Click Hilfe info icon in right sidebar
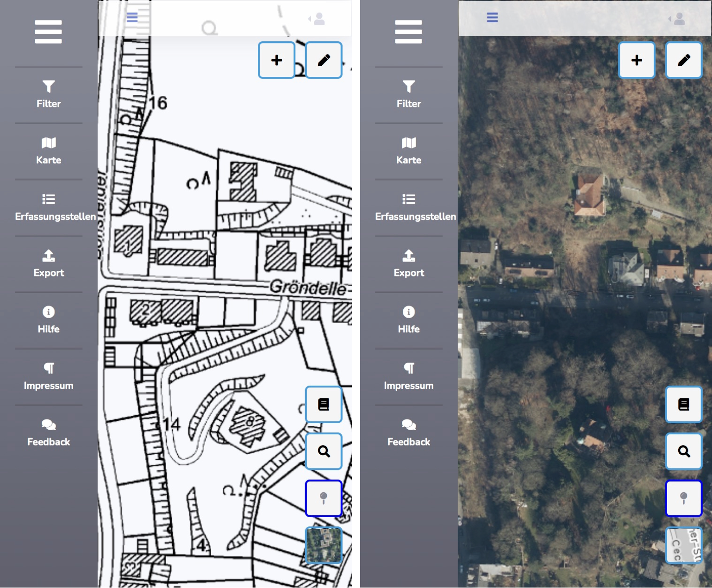 [409, 312]
